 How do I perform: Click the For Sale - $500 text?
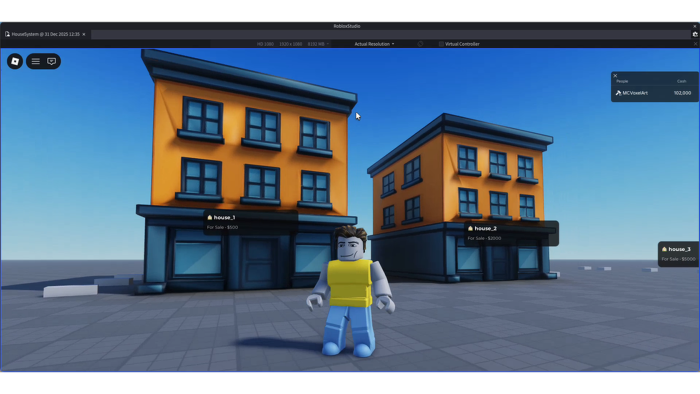point(222,227)
